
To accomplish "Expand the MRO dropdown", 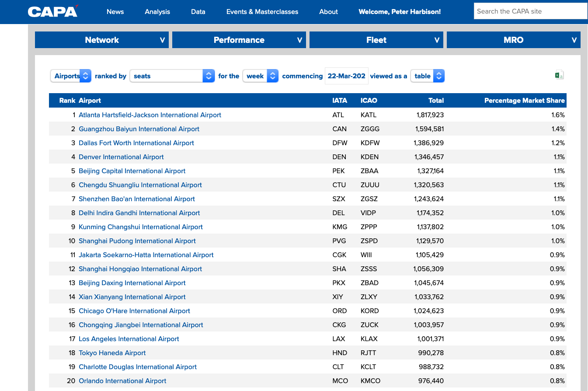I will pos(514,40).
